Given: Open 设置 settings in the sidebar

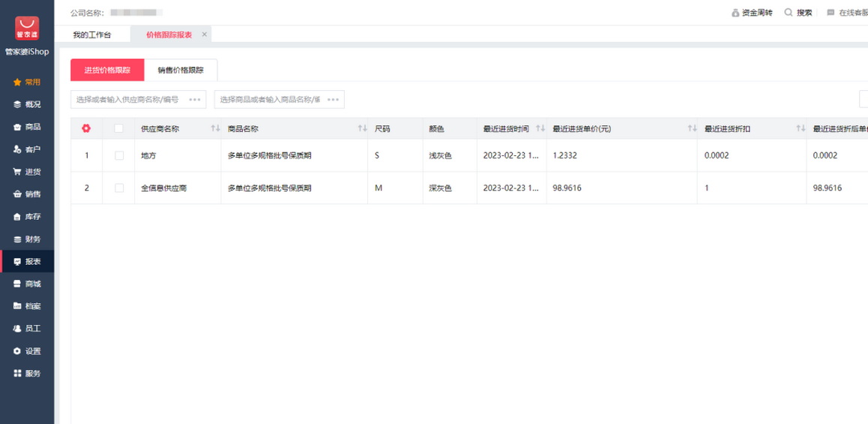Looking at the screenshot, I should coord(27,351).
